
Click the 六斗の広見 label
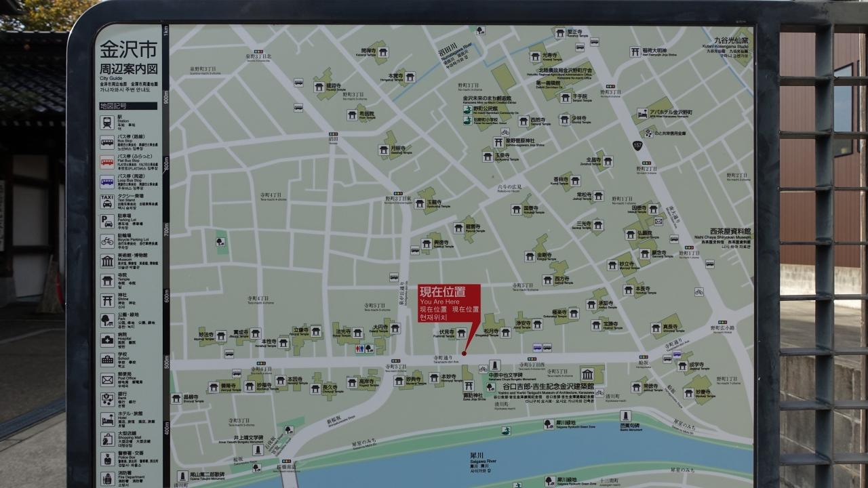[511, 188]
